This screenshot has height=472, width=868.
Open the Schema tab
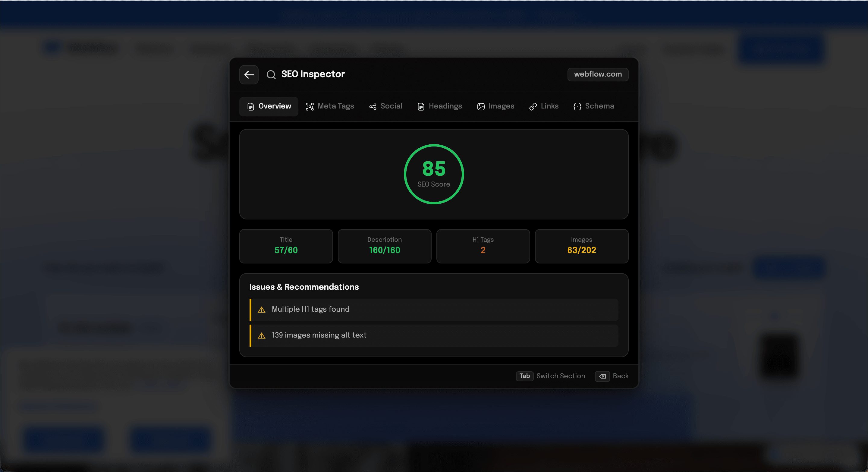pyautogui.click(x=593, y=106)
